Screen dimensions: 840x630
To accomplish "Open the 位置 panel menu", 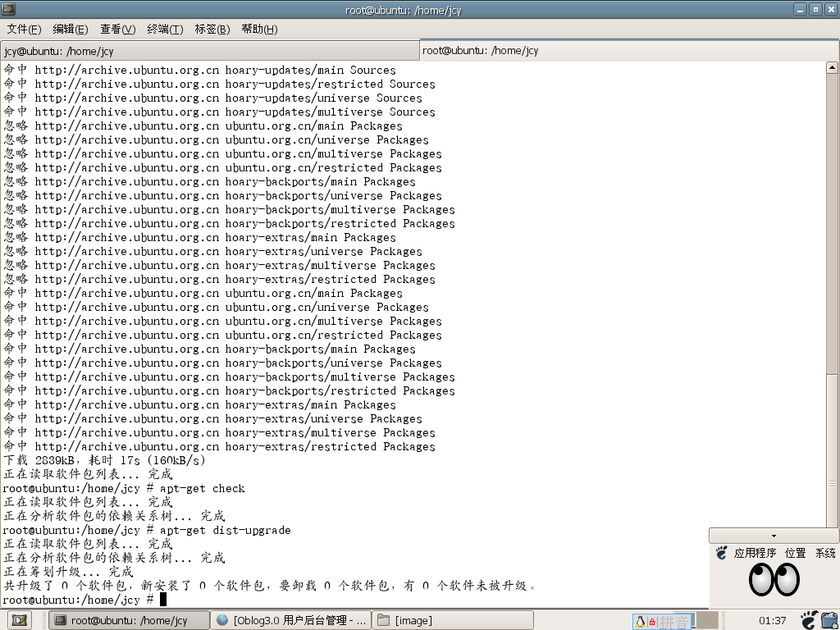I will point(796,553).
